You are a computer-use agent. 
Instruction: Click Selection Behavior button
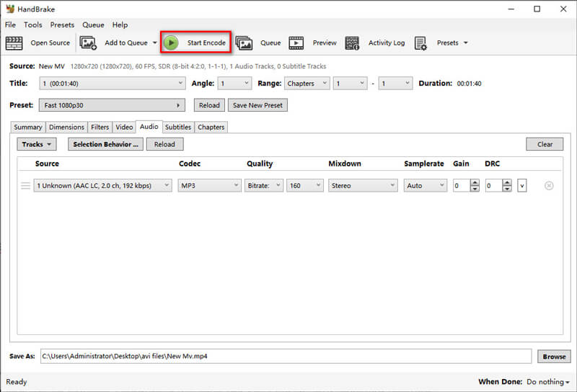pos(105,144)
